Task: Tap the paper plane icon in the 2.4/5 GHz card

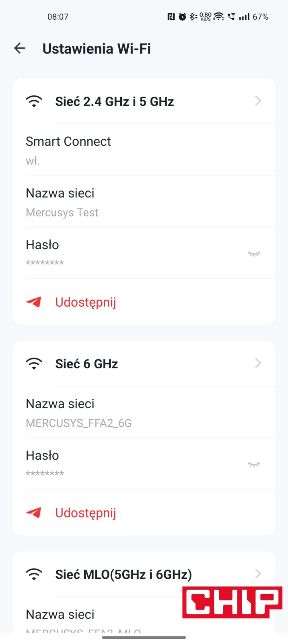Action: click(x=34, y=302)
